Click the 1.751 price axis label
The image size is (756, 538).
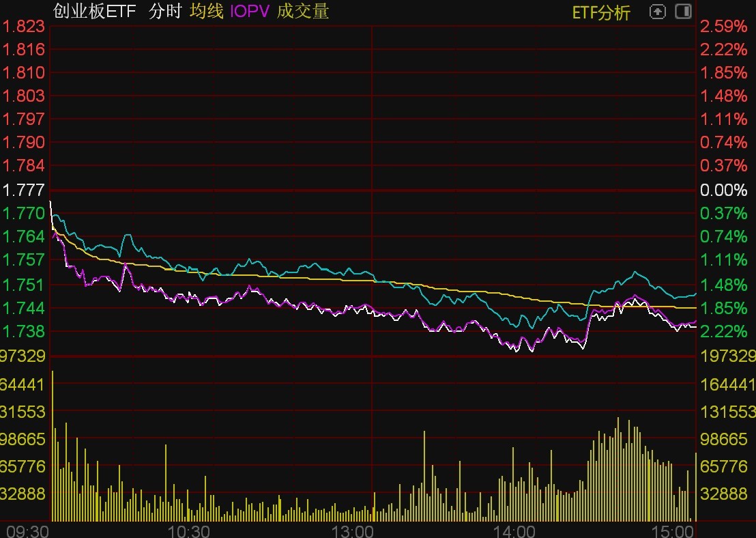tap(23, 284)
